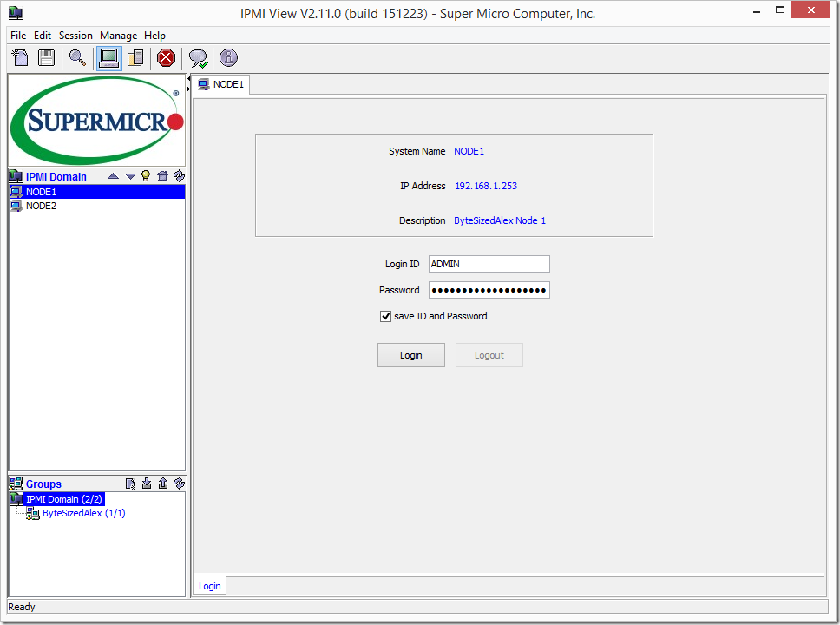This screenshot has width=840, height=625.
Task: Click the highlighted computer monitor toolbar icon
Action: click(x=109, y=58)
